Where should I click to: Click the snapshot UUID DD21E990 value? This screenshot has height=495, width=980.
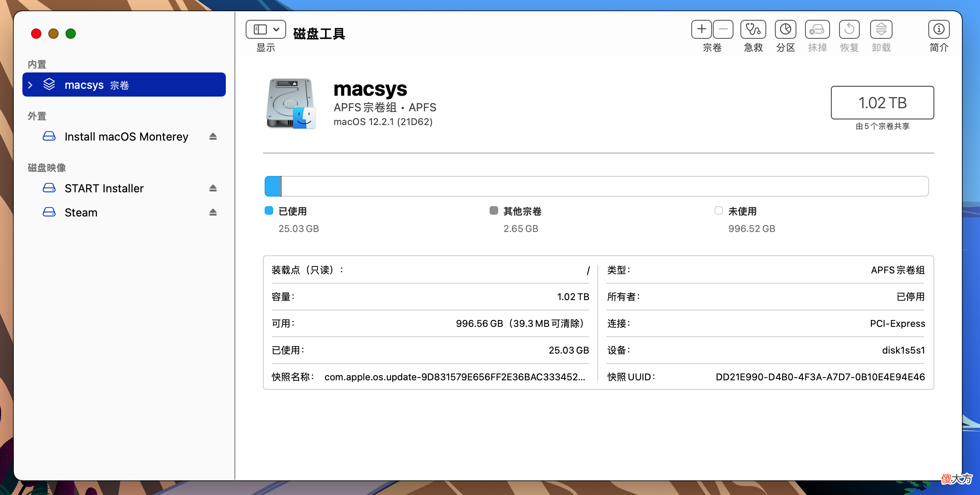[x=820, y=377]
